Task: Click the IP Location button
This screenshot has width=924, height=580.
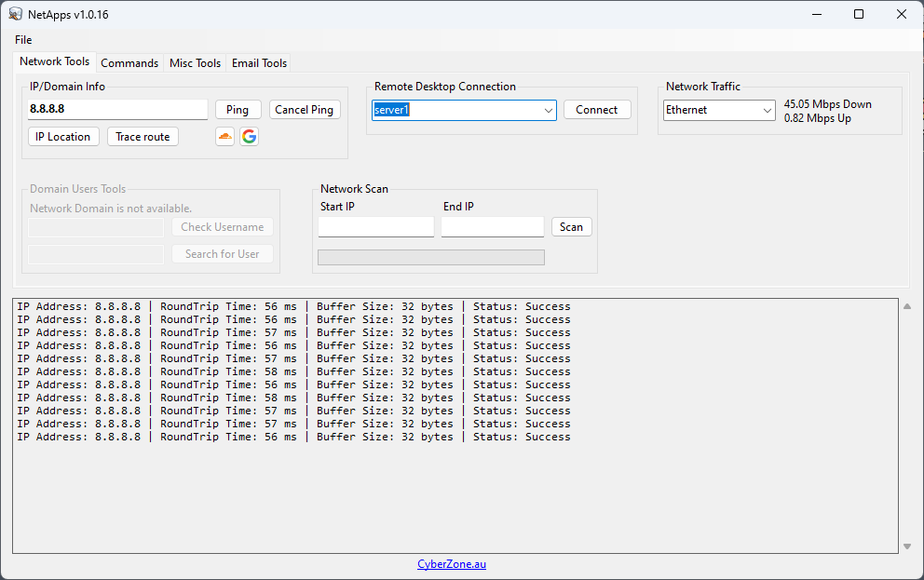Action: pyautogui.click(x=63, y=137)
